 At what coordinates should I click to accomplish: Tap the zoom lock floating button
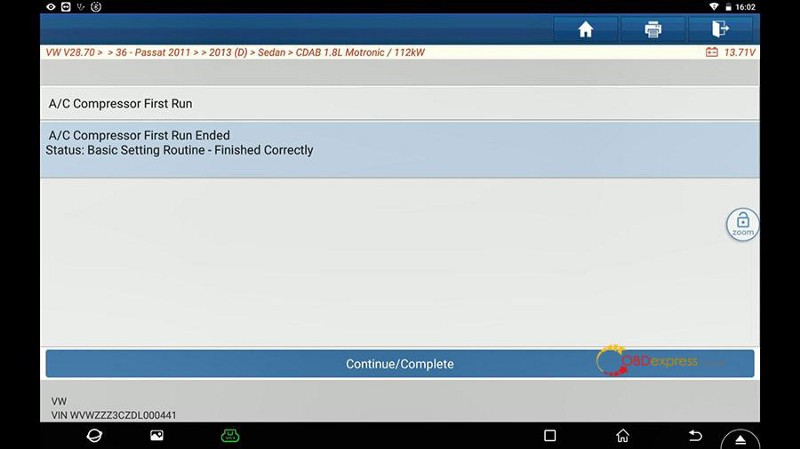click(x=742, y=224)
